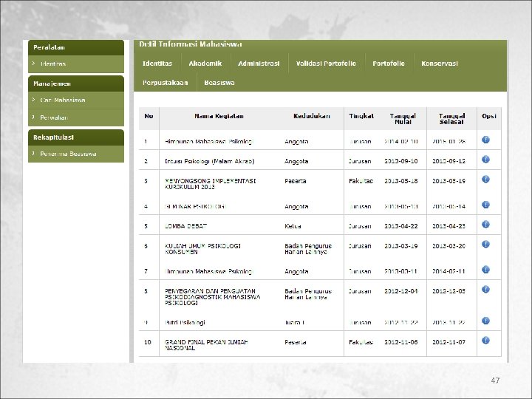Select PENYEGARAN DAN PENGUATAN PSIKODIAGNOSTIK cell
The width and height of the screenshot is (532, 399).
[x=212, y=297]
